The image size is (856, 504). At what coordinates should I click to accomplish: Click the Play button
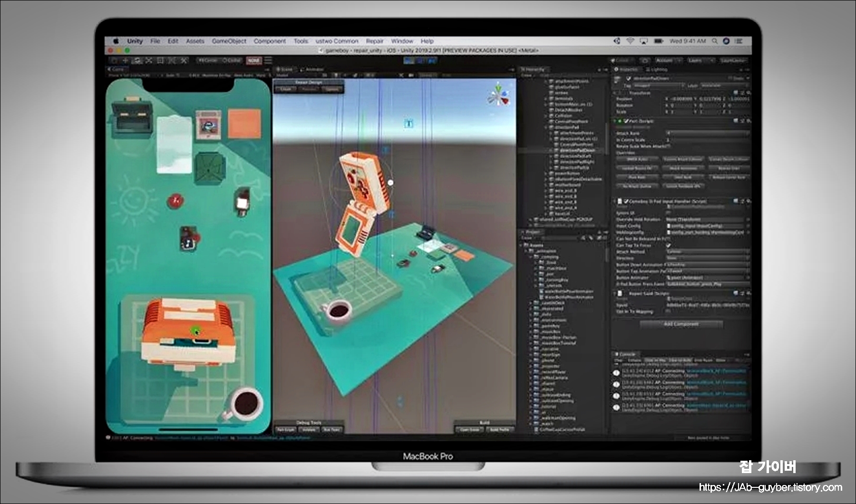(409, 60)
